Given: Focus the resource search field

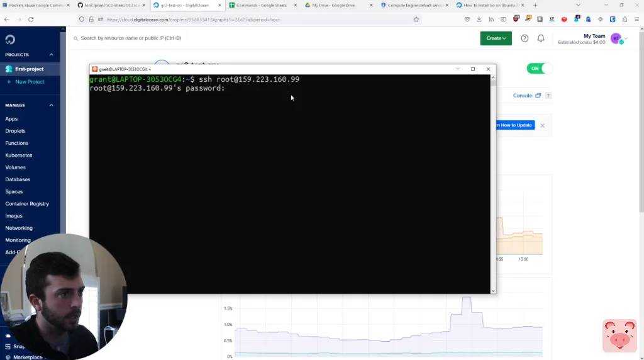Looking at the screenshot, I should (271, 38).
